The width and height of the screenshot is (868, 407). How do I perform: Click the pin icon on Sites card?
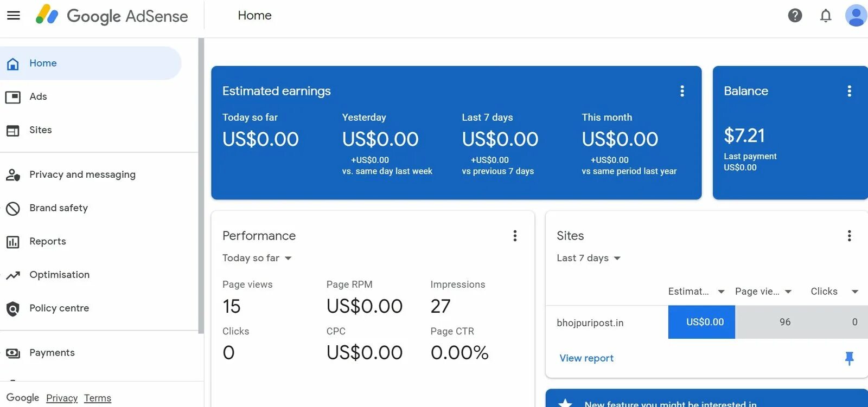849,358
